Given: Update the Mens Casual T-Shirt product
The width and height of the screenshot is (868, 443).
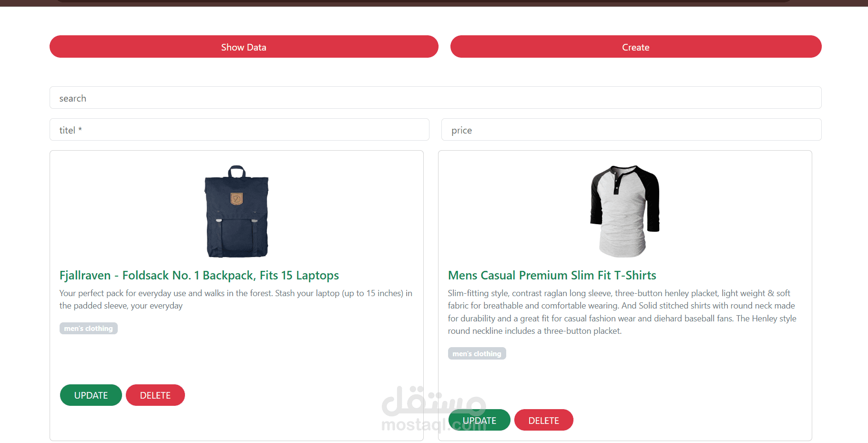Looking at the screenshot, I should (480, 420).
